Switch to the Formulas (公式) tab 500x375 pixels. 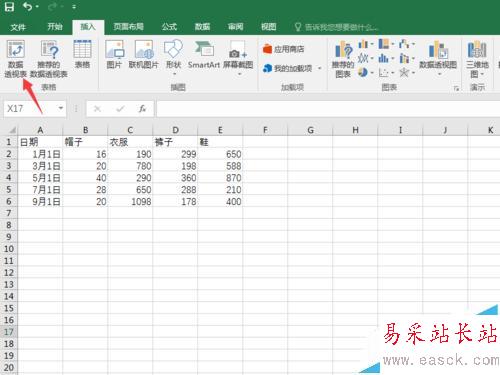coord(169,27)
